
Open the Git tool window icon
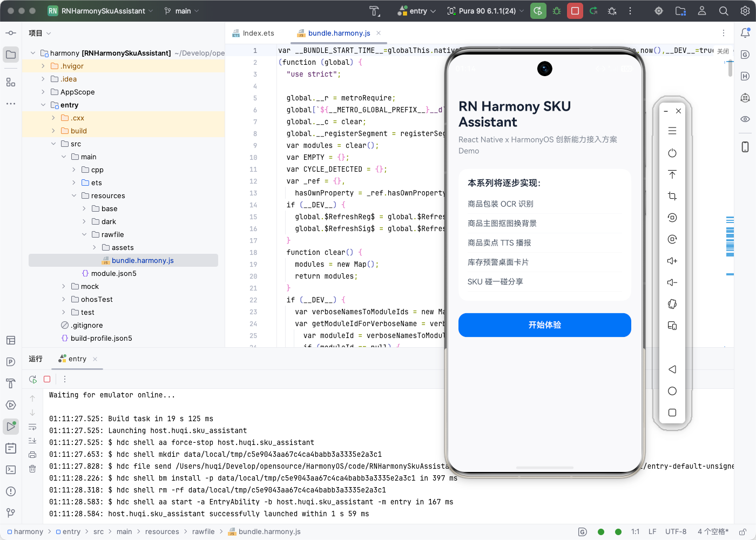11,513
